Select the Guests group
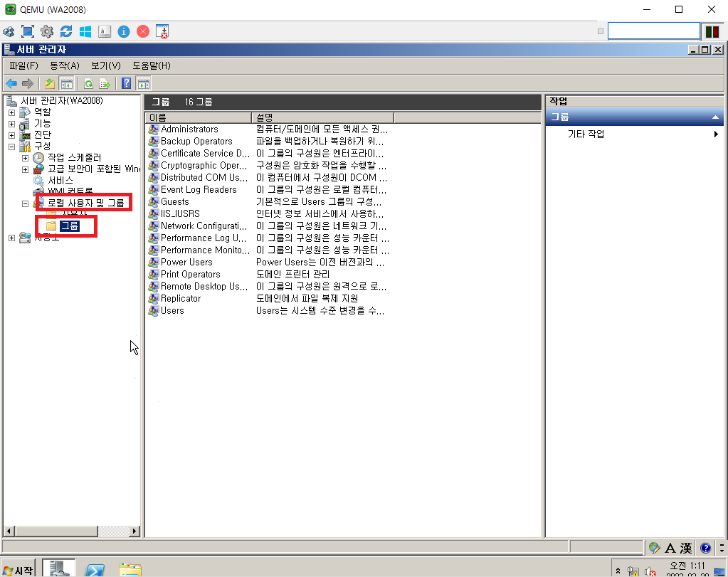Image resolution: width=728 pixels, height=577 pixels. pos(174,201)
